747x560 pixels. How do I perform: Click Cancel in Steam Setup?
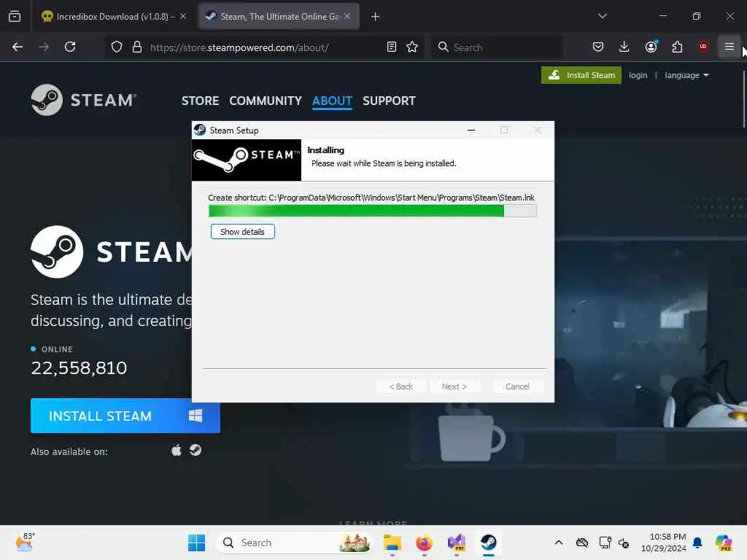pos(517,386)
